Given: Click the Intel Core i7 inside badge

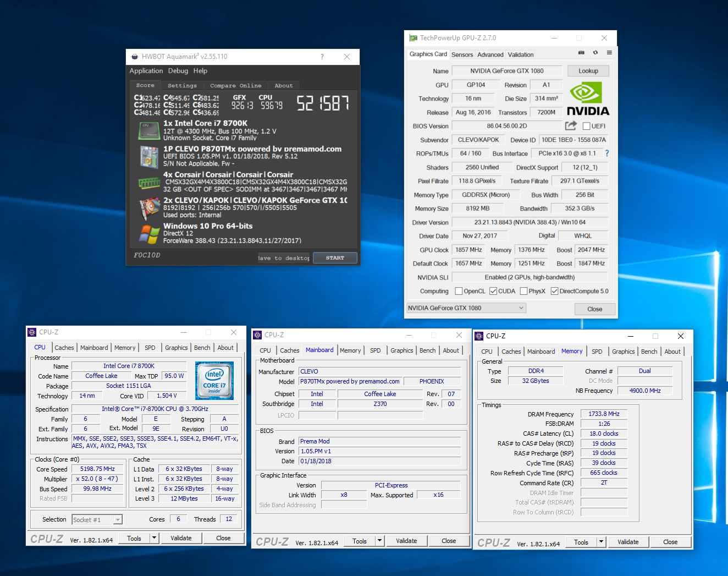Looking at the screenshot, I should [x=214, y=380].
